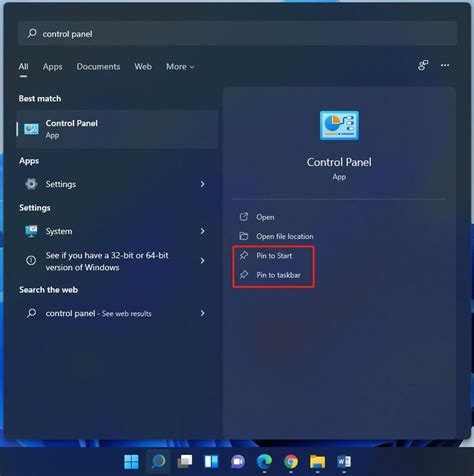Click the Windows Start button in taskbar

pos(131,462)
